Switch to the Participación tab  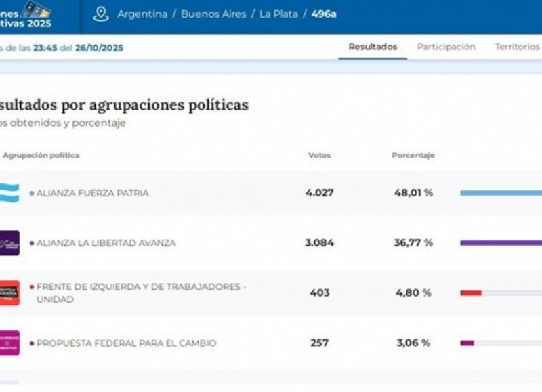[x=446, y=47]
